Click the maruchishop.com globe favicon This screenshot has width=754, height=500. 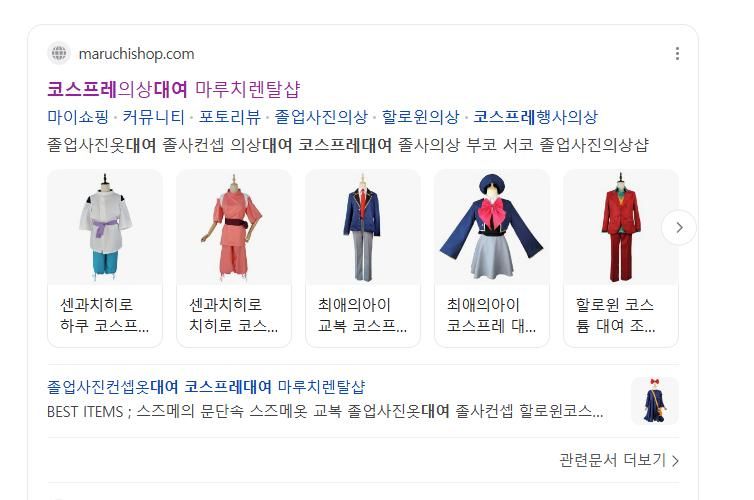coord(59,53)
